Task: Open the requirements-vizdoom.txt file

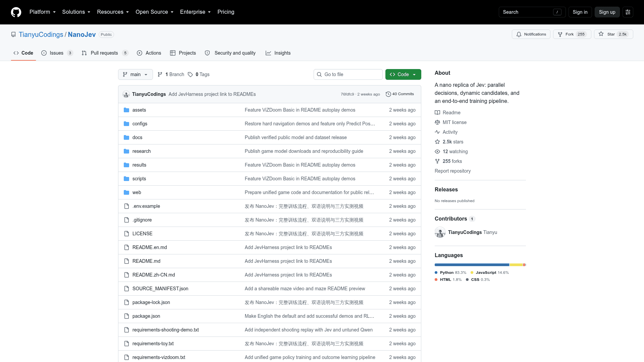Action: 159,357
